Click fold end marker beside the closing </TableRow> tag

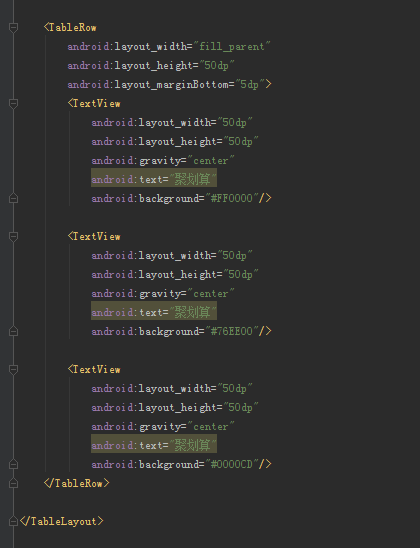[13, 483]
